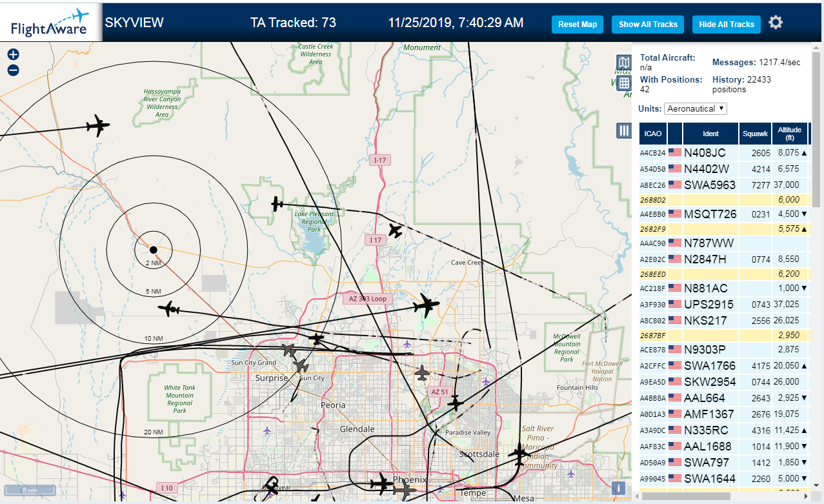
Task: Select aircraft over Salt River Community
Action: 519,455
